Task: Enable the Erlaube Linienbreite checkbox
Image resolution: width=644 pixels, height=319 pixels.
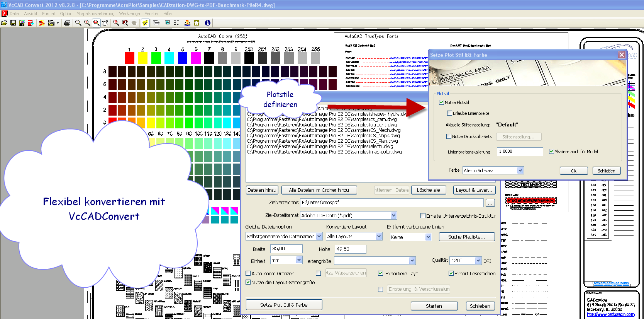Action: click(x=449, y=113)
